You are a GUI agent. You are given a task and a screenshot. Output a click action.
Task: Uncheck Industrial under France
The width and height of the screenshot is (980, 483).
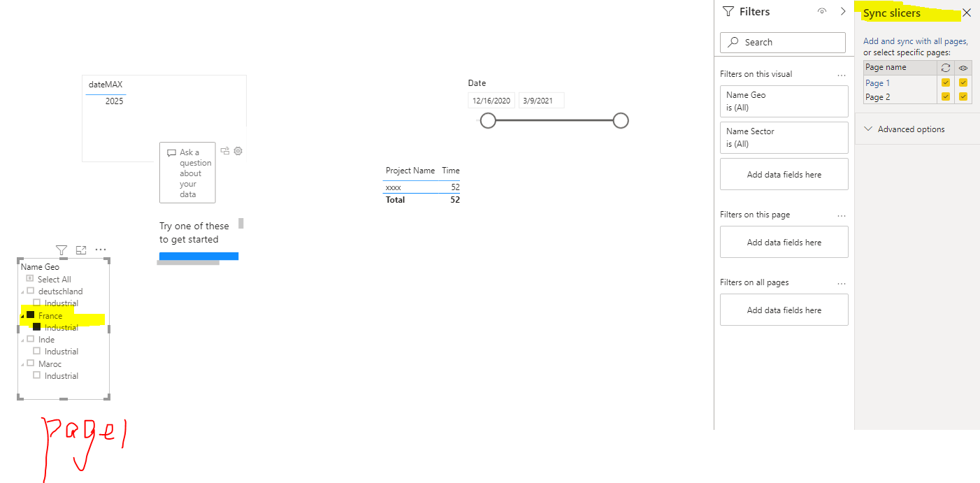tap(37, 326)
